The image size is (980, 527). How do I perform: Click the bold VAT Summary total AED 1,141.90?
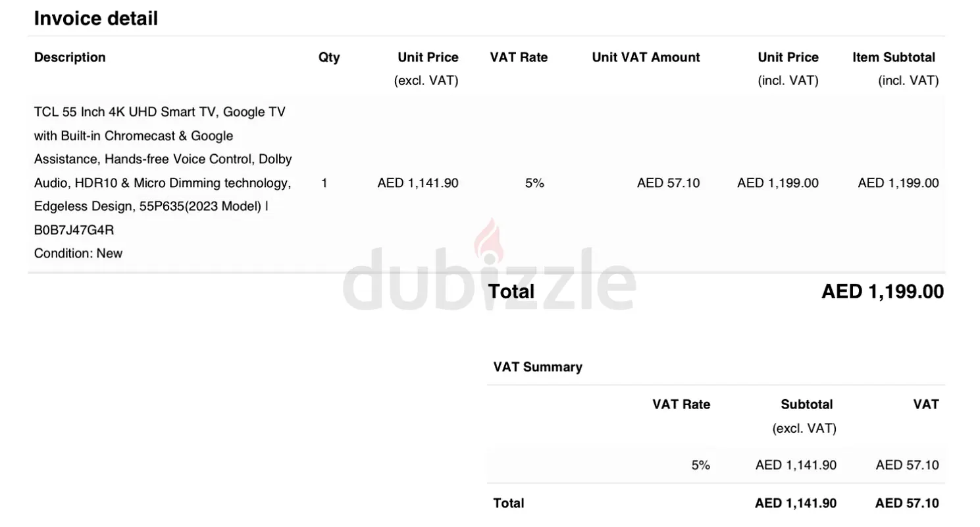click(x=795, y=503)
